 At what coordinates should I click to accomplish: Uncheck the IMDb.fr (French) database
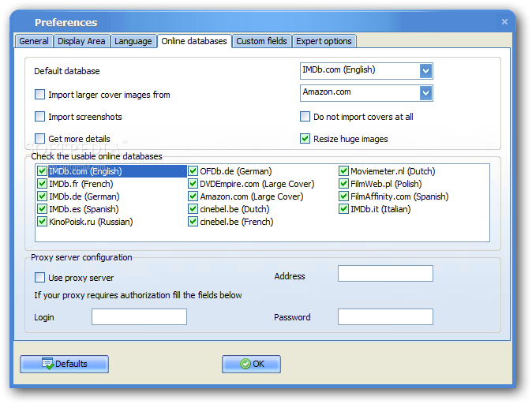(42, 184)
